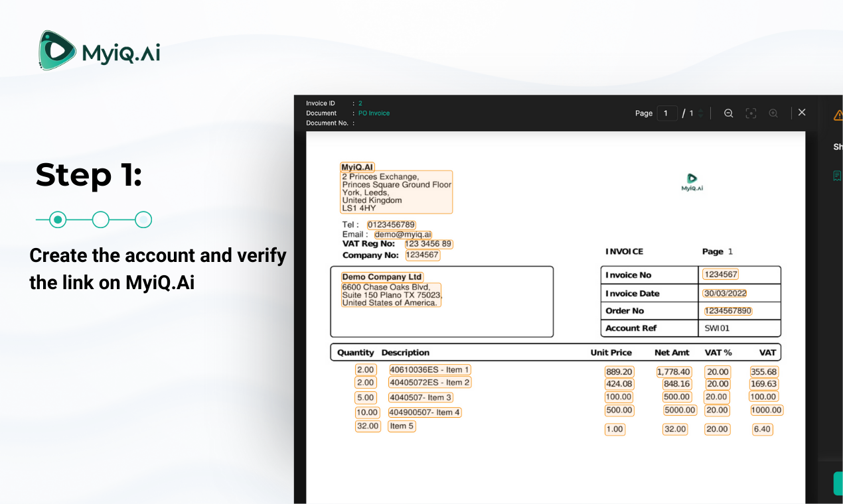The height and width of the screenshot is (504, 843).
Task: Click the orange warning triangle icon
Action: click(x=838, y=115)
